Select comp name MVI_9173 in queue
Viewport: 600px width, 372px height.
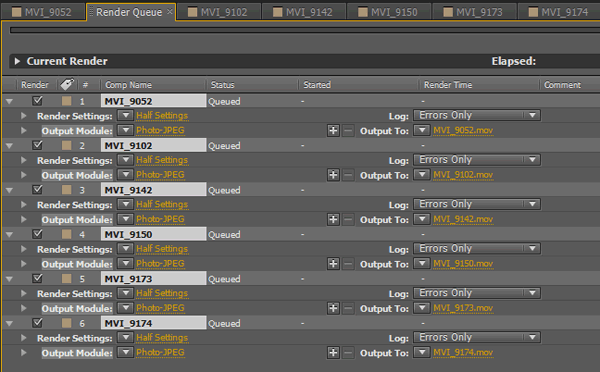153,279
